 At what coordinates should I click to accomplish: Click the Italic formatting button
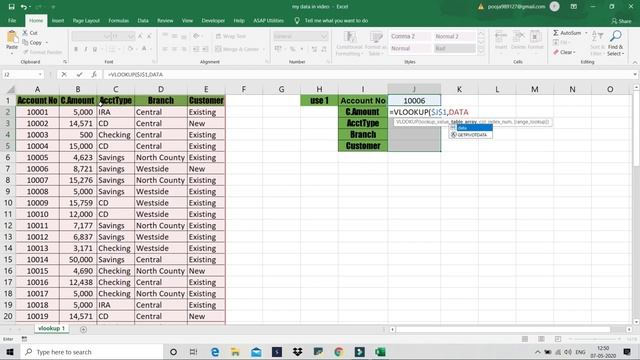pyautogui.click(x=85, y=49)
